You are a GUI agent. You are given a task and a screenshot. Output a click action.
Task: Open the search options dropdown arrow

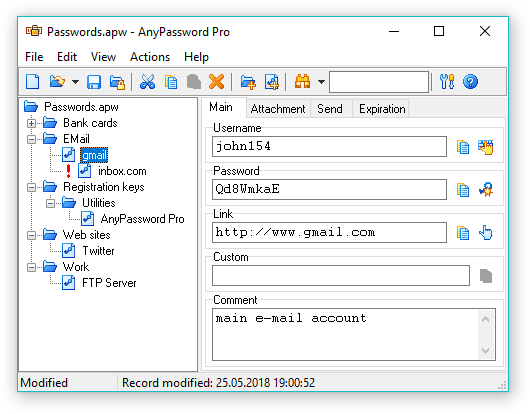(321, 82)
